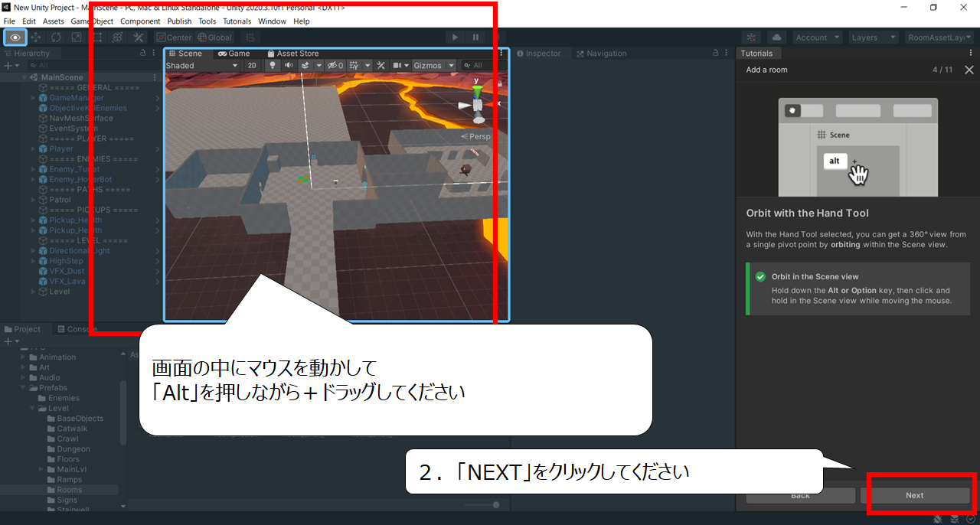The width and height of the screenshot is (980, 525).
Task: Click the Scene view panel options menu
Action: coord(501,54)
